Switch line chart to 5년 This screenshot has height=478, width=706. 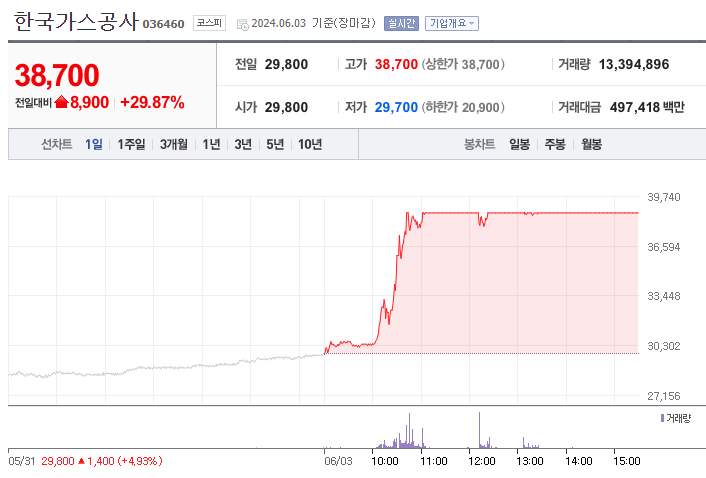(x=275, y=144)
